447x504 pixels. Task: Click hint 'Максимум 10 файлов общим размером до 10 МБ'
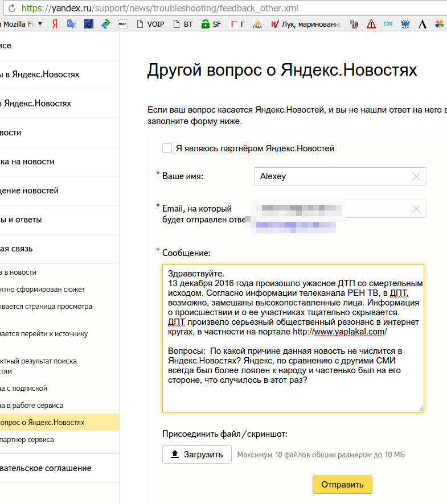321,455
